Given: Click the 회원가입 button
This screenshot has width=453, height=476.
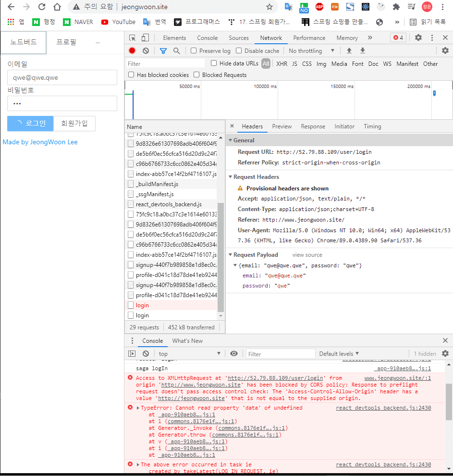Looking at the screenshot, I should pyautogui.click(x=74, y=123).
